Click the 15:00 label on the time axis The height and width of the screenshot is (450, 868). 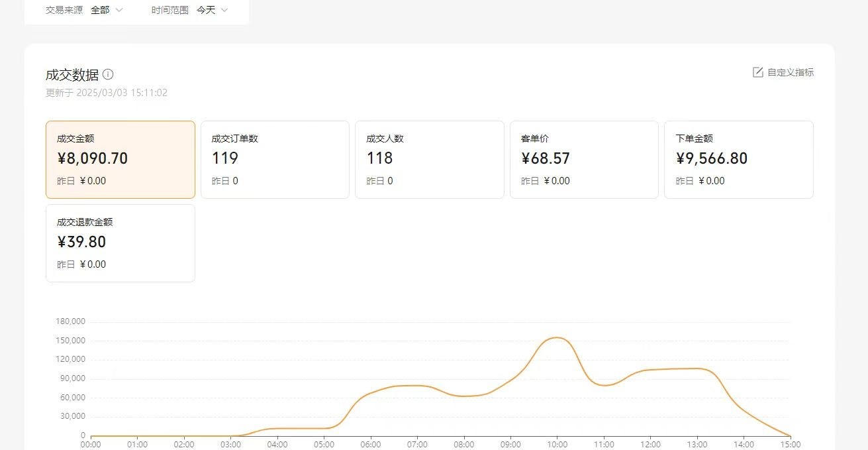click(790, 444)
